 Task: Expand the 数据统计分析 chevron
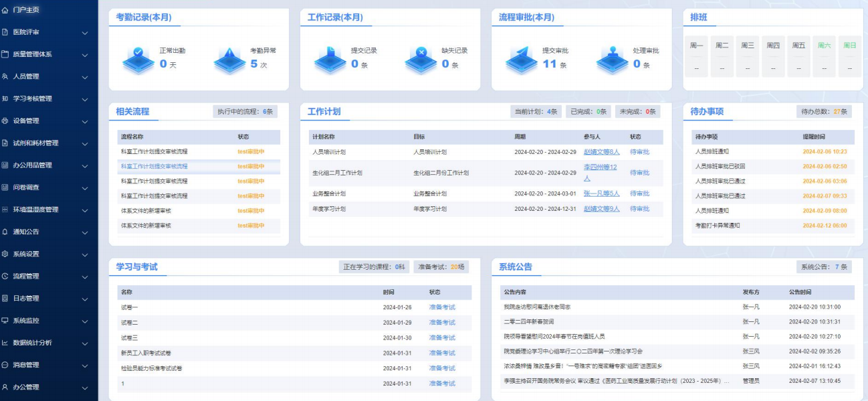(x=85, y=343)
